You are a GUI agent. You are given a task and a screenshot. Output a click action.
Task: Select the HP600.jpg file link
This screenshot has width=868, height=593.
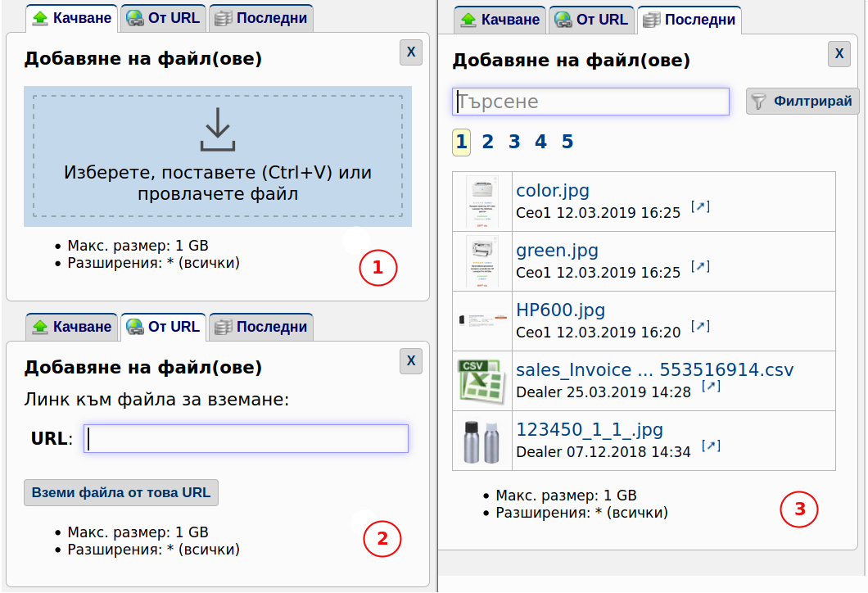560,310
